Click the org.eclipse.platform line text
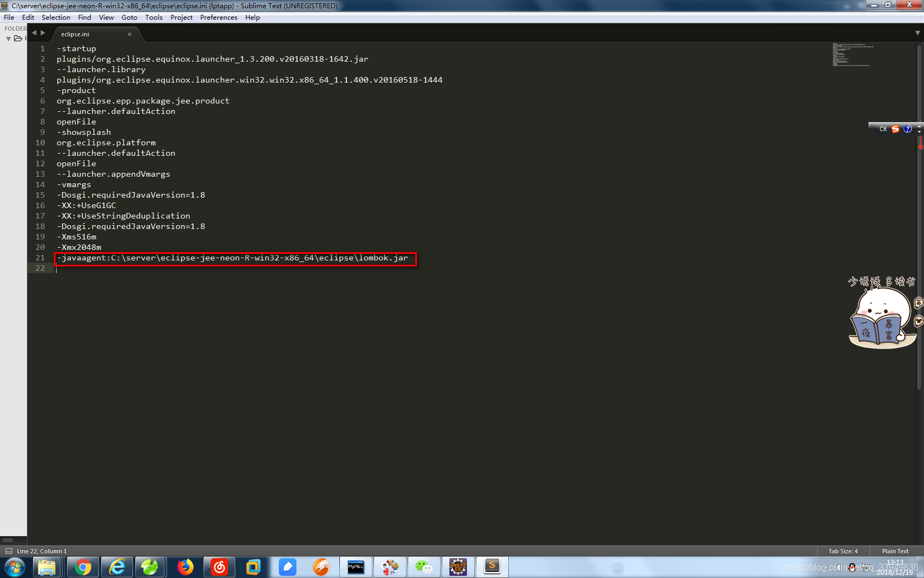 tap(106, 143)
